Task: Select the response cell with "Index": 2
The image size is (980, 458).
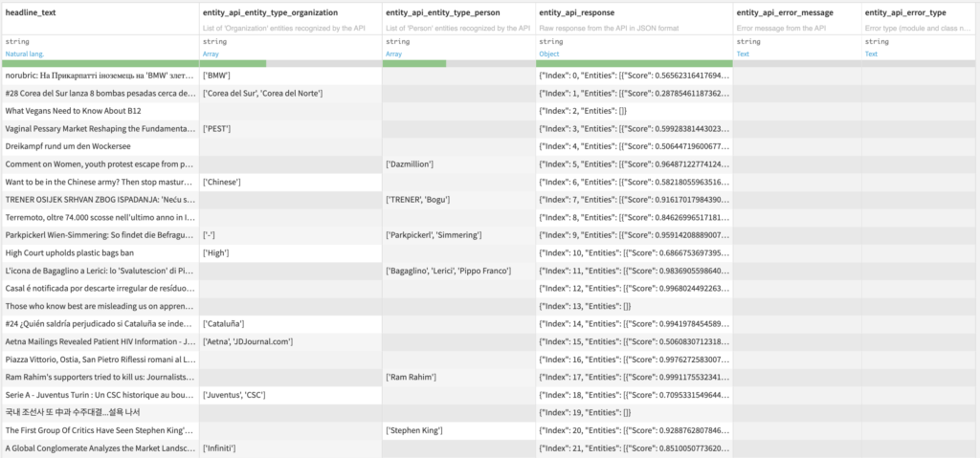Action: pos(634,111)
